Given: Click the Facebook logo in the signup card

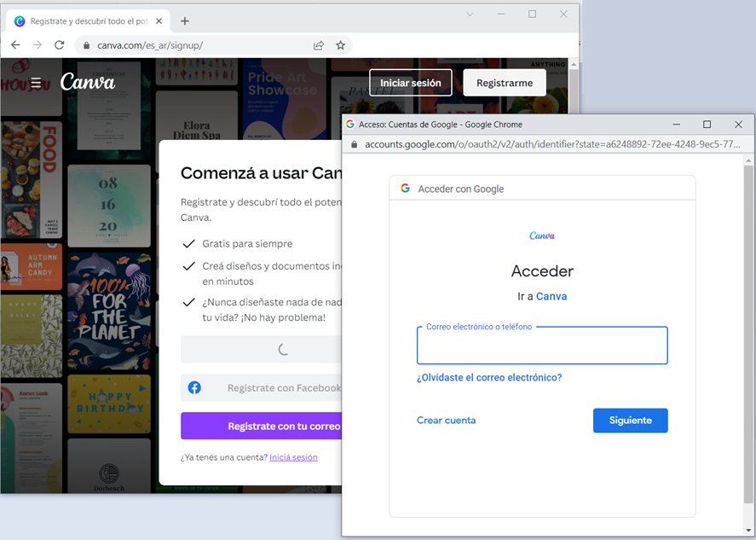Looking at the screenshot, I should point(194,387).
